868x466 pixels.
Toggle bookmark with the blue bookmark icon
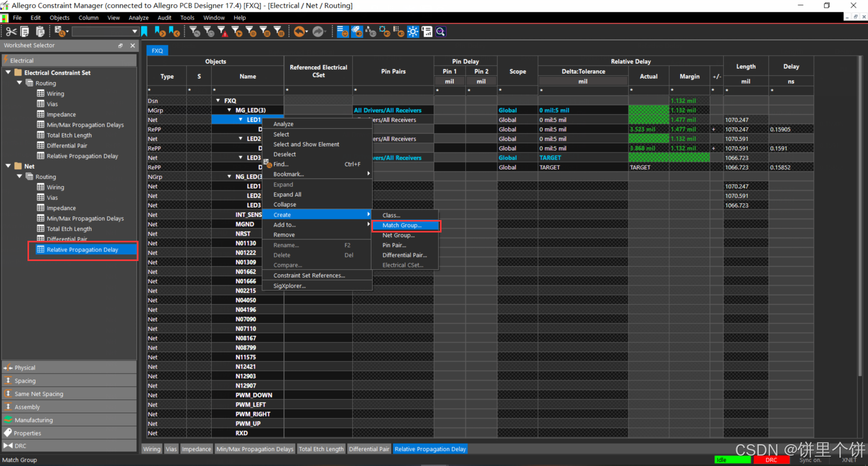[x=144, y=32]
